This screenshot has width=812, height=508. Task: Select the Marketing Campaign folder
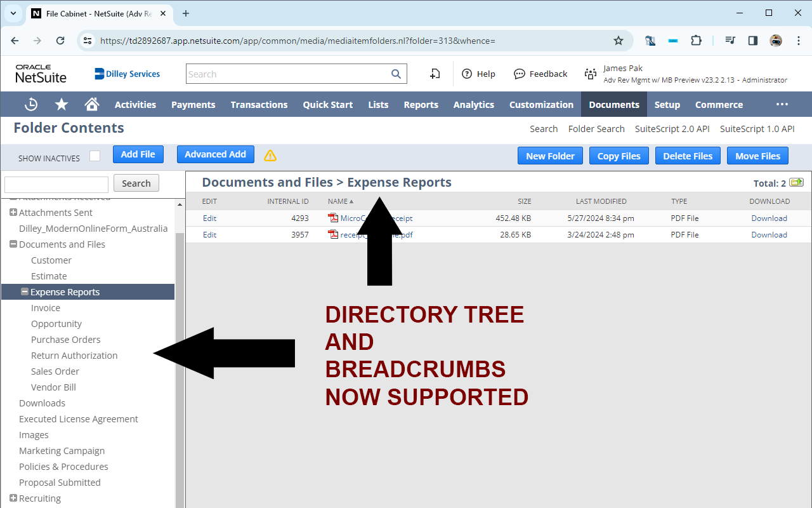point(62,451)
